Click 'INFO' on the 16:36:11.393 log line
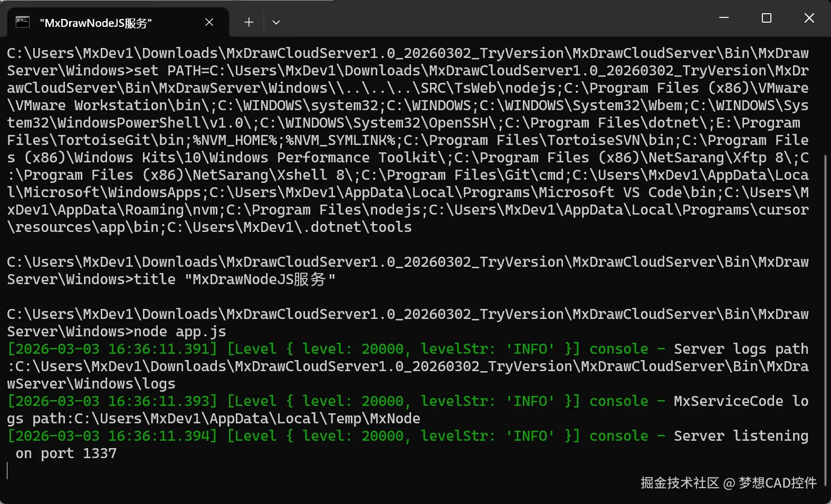Viewport: 831px width, 504px height. point(530,401)
